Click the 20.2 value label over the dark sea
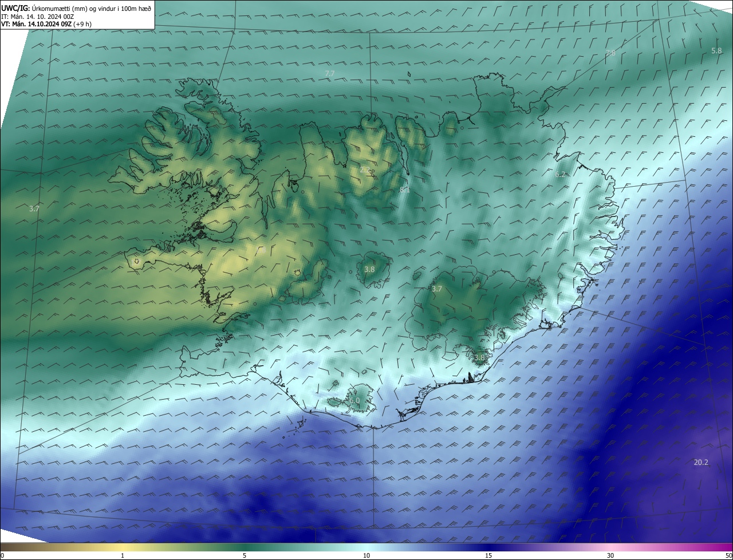This screenshot has height=560, width=733. (x=701, y=463)
